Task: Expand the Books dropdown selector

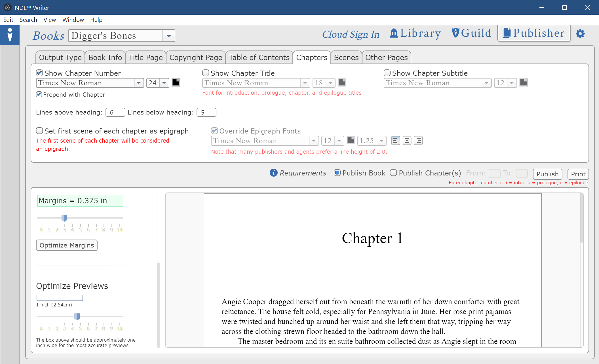Action: pyautogui.click(x=169, y=36)
